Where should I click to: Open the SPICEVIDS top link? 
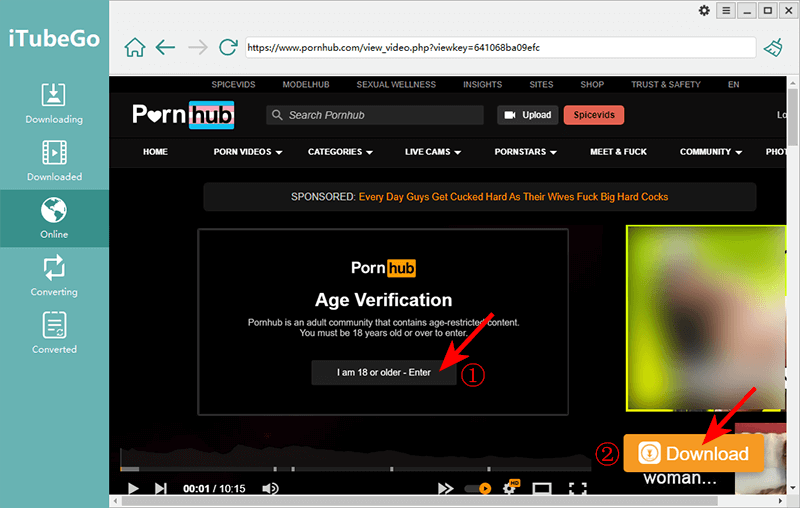pyautogui.click(x=233, y=85)
